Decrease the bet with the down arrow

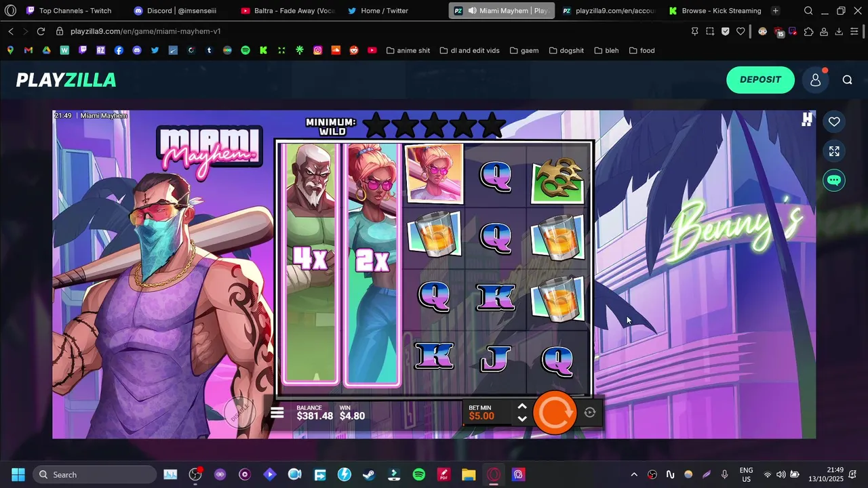[522, 418]
